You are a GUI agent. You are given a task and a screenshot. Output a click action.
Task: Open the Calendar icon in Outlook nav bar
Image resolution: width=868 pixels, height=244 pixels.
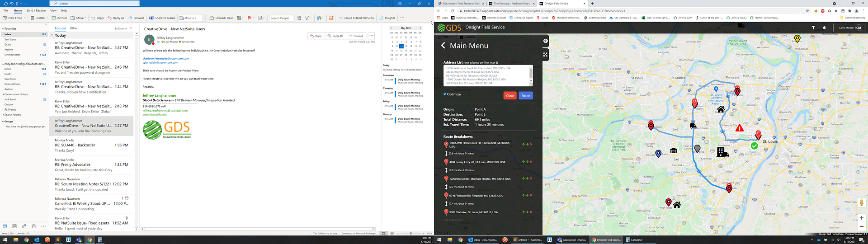pos(14,226)
